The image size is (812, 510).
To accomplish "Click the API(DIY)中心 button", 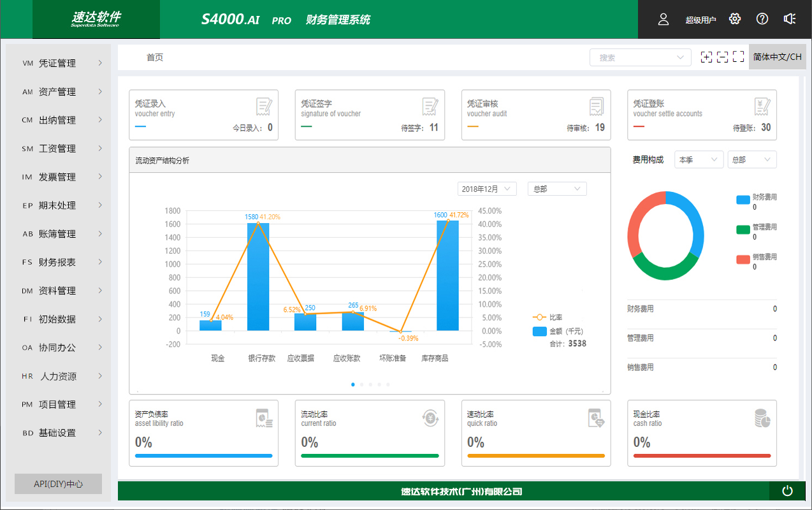I will pos(58,484).
